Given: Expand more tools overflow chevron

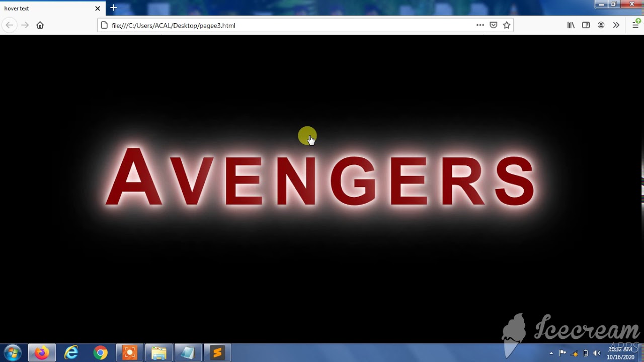Looking at the screenshot, I should point(616,25).
